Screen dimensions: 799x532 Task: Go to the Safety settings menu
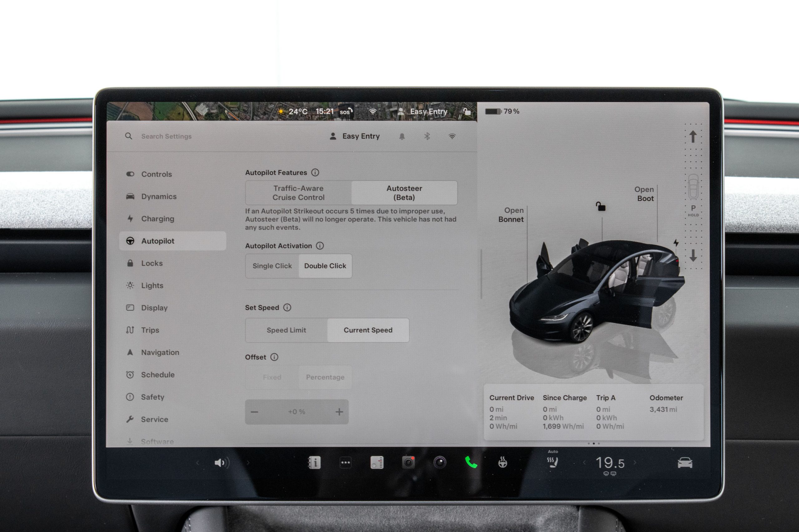coord(152,397)
